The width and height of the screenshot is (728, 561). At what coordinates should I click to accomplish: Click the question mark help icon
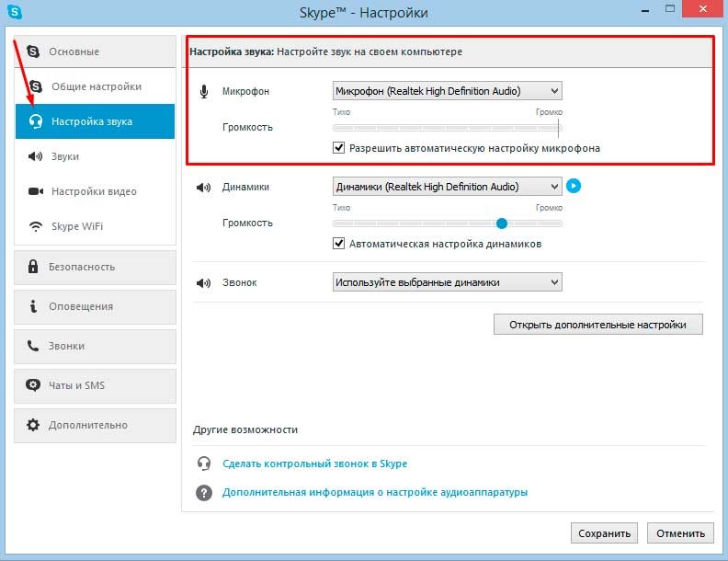pyautogui.click(x=204, y=492)
